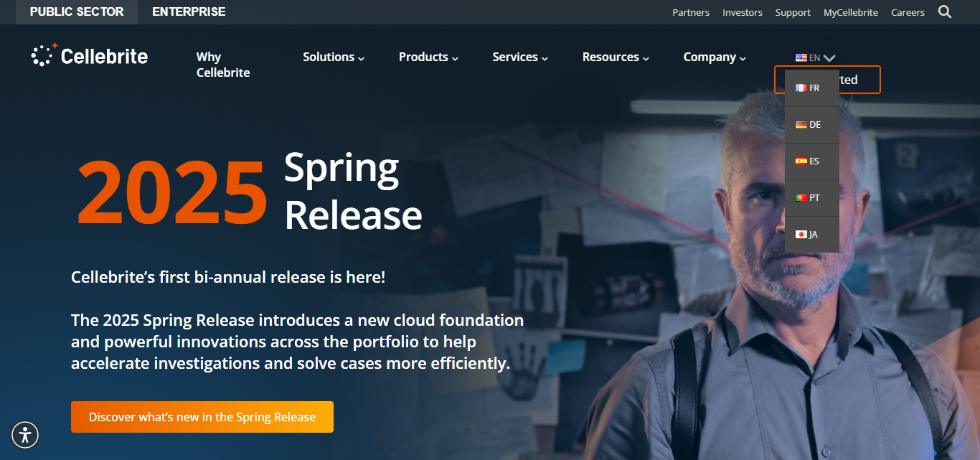Open Why Cellebrite page
The image size is (980, 460).
223,65
